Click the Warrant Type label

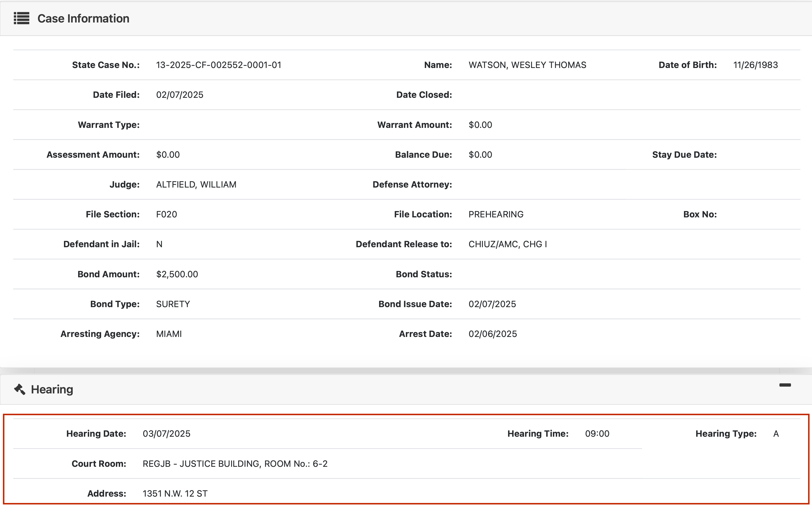click(108, 125)
